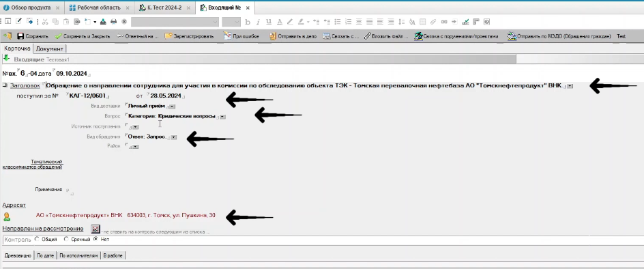Click Отправить по МЭДО toolbar button

[x=559, y=36]
